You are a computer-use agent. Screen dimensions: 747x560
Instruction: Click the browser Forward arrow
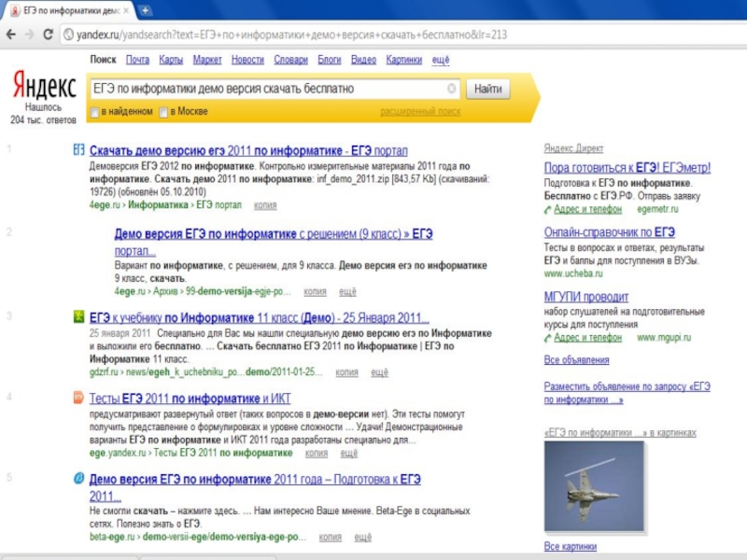tap(30, 35)
